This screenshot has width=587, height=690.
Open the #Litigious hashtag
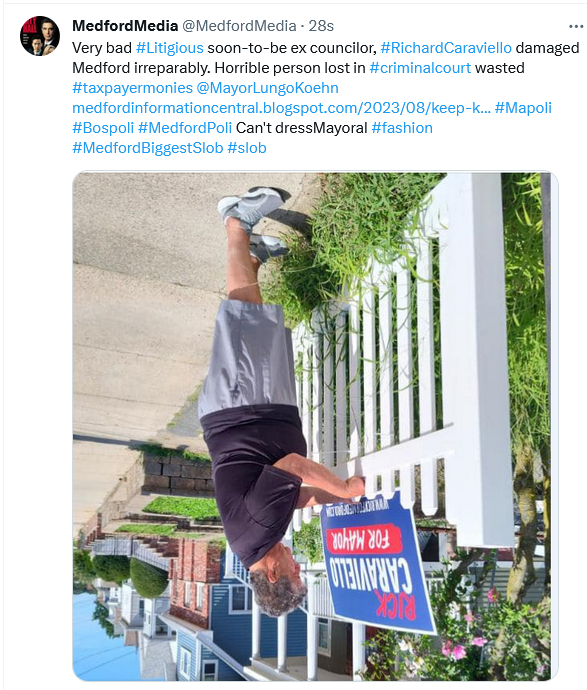tap(170, 48)
